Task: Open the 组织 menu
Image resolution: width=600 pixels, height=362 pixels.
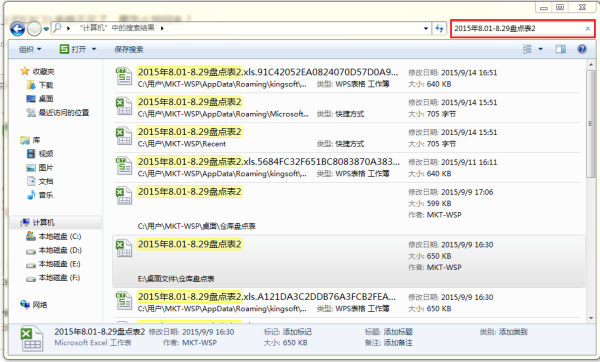Action: pyautogui.click(x=30, y=49)
